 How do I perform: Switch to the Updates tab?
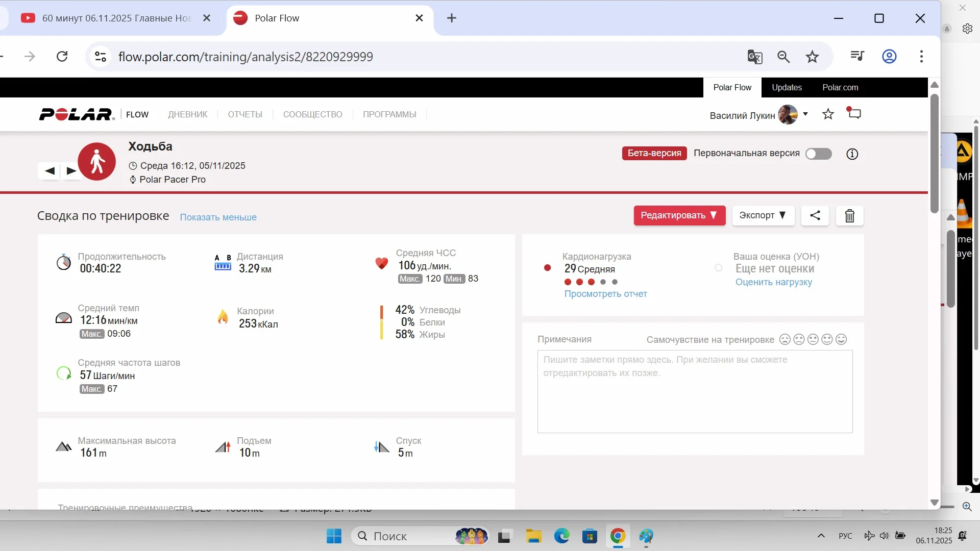(787, 87)
